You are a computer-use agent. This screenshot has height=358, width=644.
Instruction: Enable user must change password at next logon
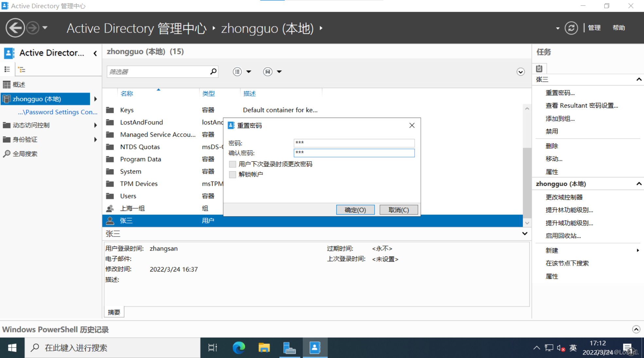[x=232, y=164]
